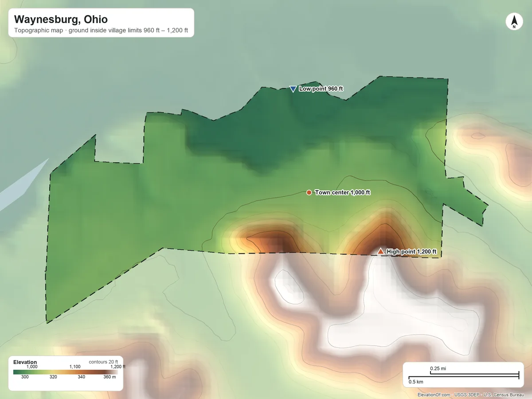The width and height of the screenshot is (532, 399).
Task: Click the ElevationOf.com attribution text
Action: tap(434, 395)
